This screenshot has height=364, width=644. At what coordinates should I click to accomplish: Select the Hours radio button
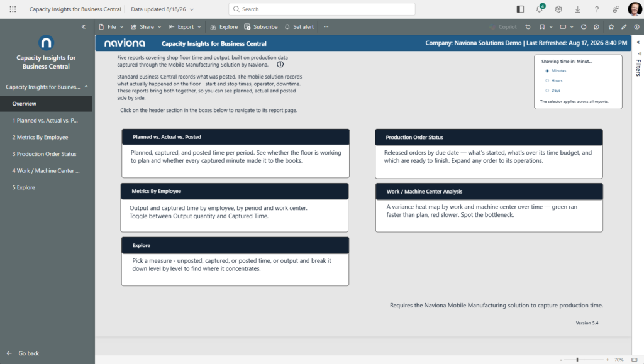pos(547,81)
